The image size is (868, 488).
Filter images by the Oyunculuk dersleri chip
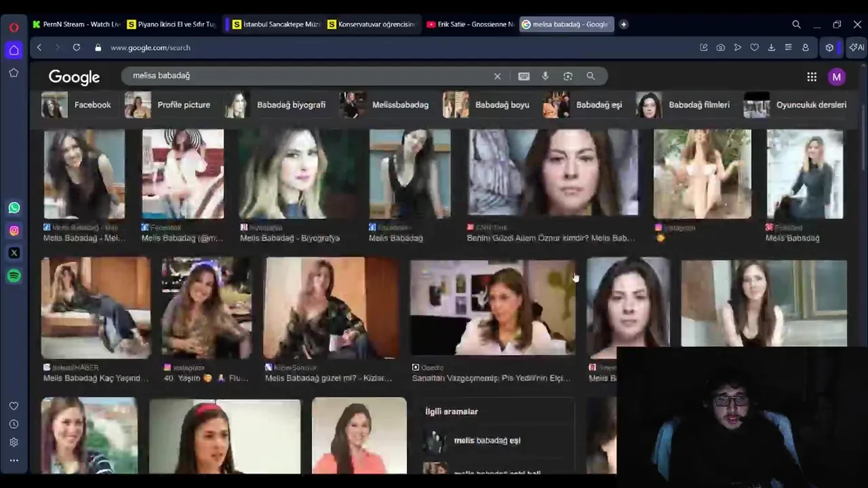(795, 105)
